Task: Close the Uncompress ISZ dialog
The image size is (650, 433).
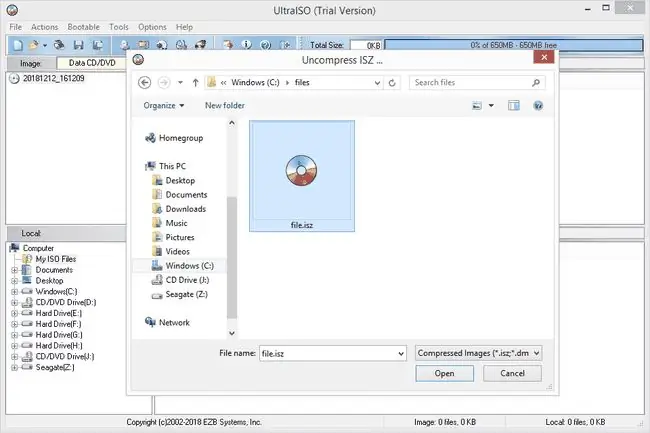Action: coord(544,57)
